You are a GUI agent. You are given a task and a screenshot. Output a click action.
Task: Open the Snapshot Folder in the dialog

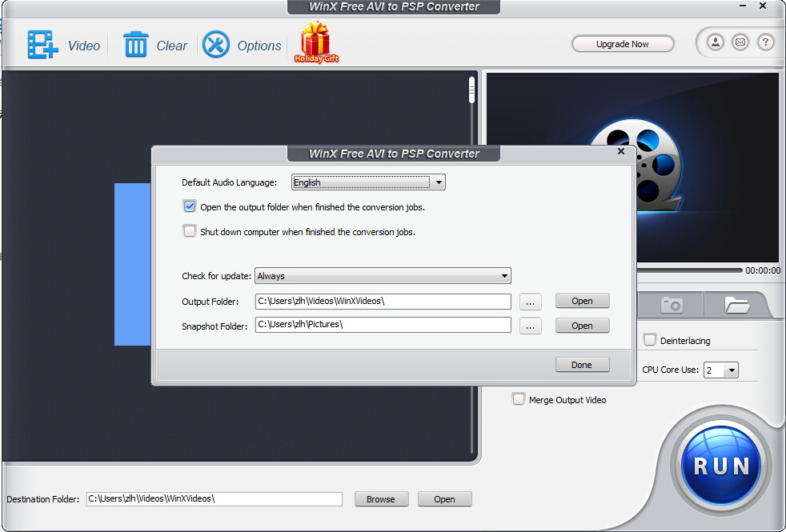click(582, 326)
